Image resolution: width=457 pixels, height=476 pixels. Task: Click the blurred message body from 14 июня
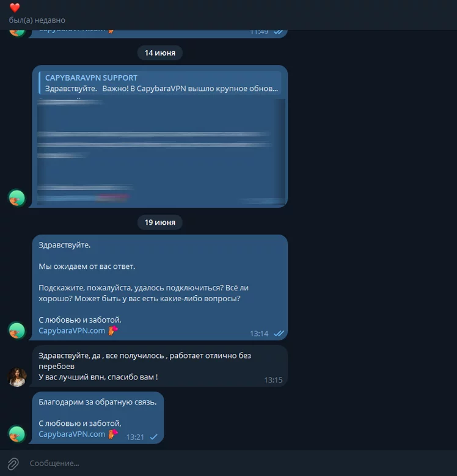pos(161,151)
